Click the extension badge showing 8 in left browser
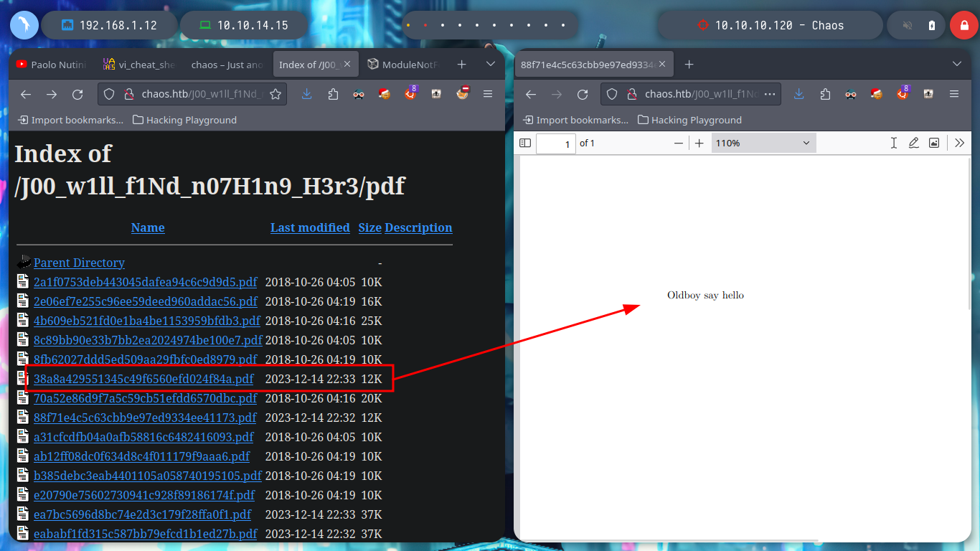Image resolution: width=980 pixels, height=551 pixels. (410, 93)
